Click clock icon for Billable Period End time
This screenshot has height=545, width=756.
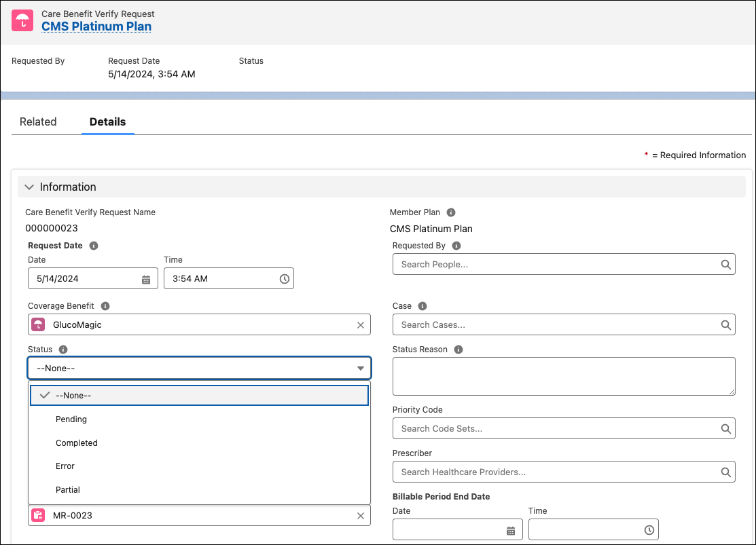click(x=649, y=531)
